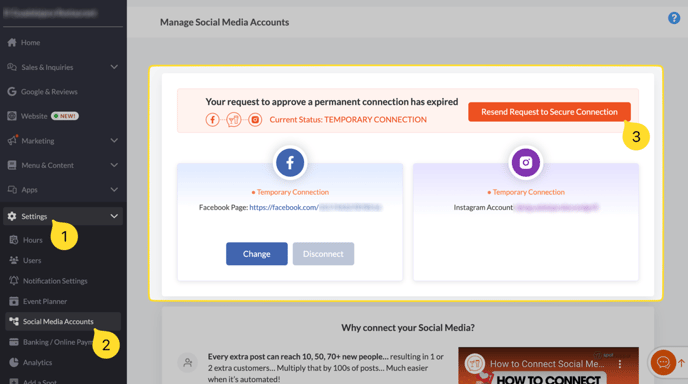Select Social Media Accounts menu item

click(x=63, y=321)
